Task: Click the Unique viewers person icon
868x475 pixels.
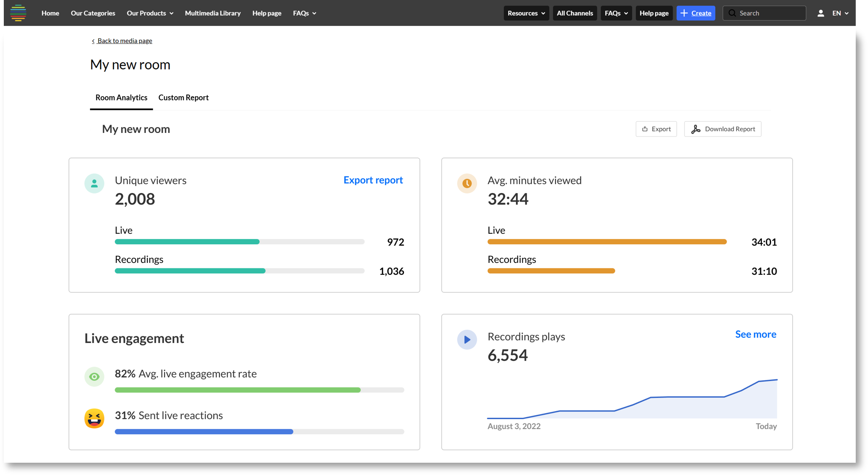Action: tap(94, 183)
